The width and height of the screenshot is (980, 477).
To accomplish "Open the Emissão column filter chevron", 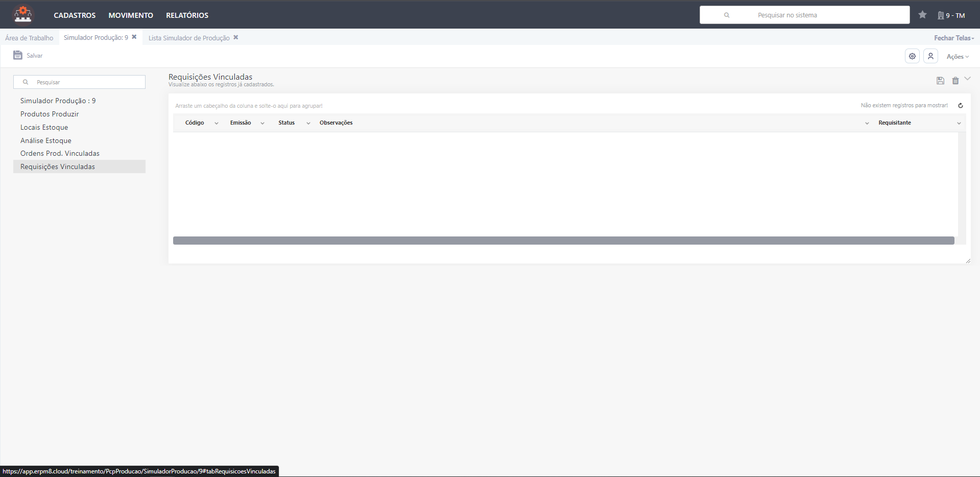I will pyautogui.click(x=262, y=123).
